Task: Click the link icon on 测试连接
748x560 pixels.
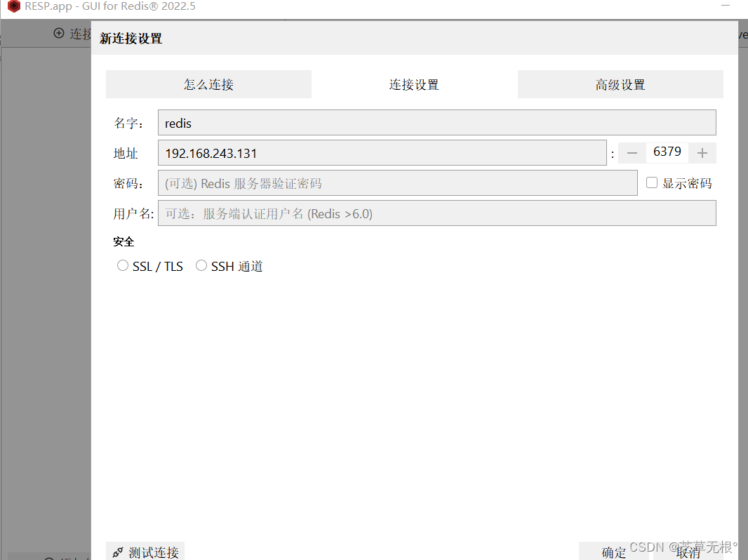Action: point(118,552)
